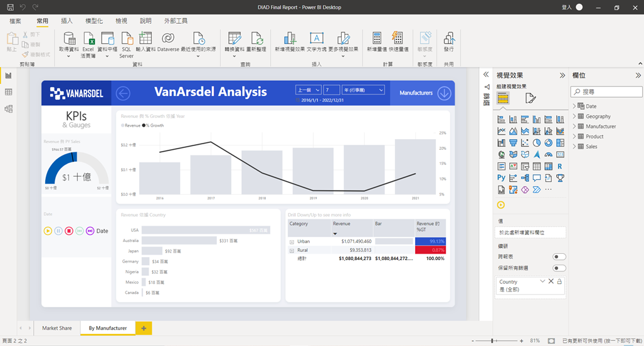The image size is (644, 346).
Task: Select the funnel chart visual
Action: coord(513,143)
